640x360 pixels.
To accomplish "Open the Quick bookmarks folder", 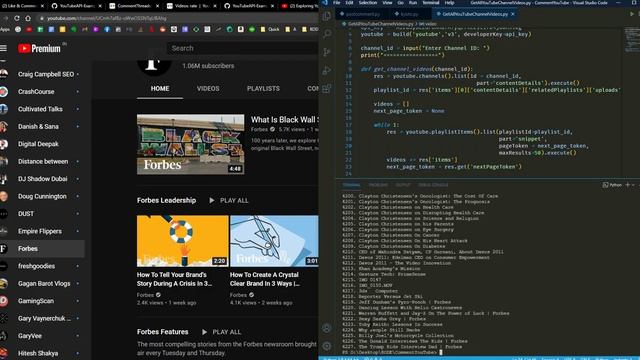I will click(271, 29).
